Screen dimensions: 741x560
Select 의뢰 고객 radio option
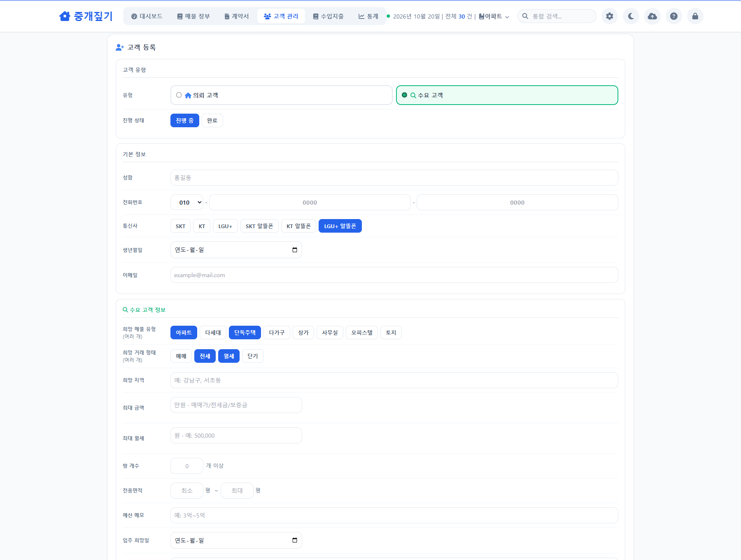click(x=281, y=95)
